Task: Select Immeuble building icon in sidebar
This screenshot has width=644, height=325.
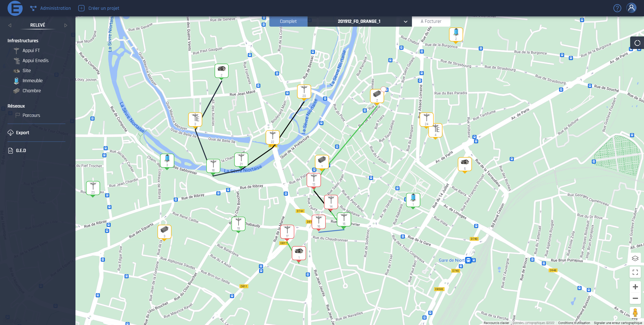Action: tap(16, 81)
